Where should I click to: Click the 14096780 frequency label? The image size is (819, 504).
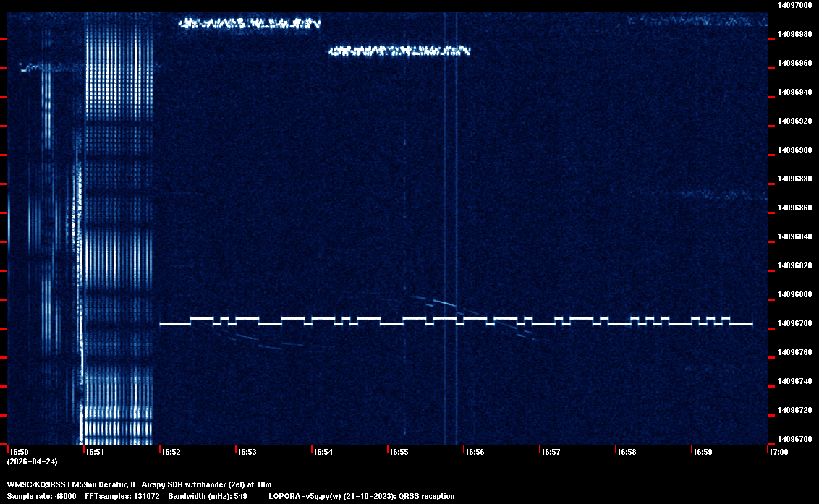[x=794, y=323]
